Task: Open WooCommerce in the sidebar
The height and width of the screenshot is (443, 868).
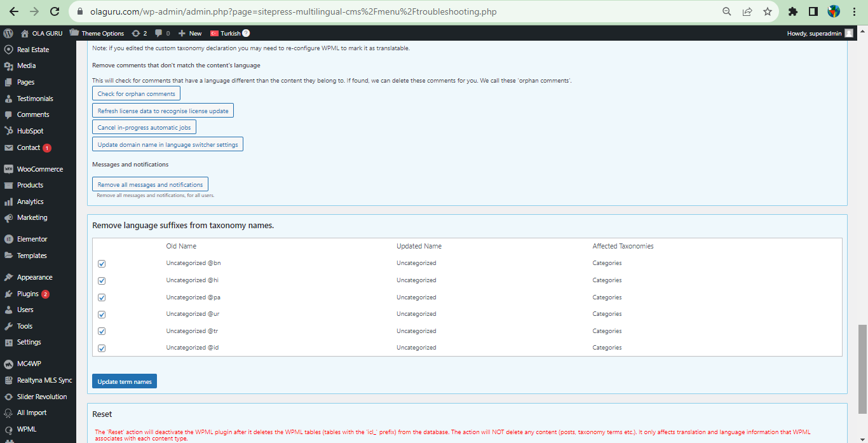Action: pos(39,169)
